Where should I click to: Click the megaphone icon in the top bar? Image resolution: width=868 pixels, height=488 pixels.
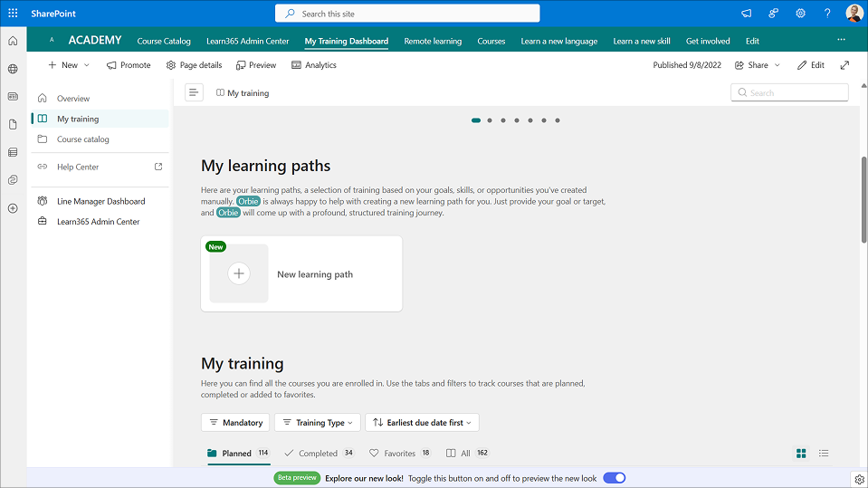747,14
